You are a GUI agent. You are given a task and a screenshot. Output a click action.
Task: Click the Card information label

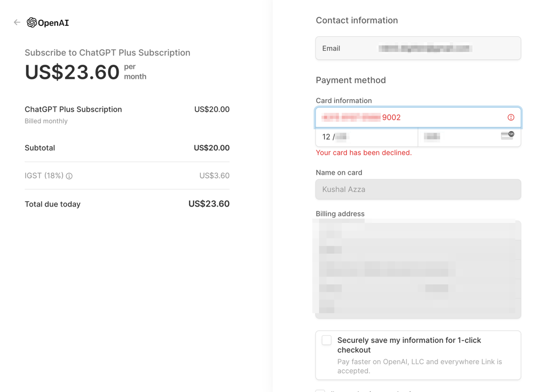point(344,101)
